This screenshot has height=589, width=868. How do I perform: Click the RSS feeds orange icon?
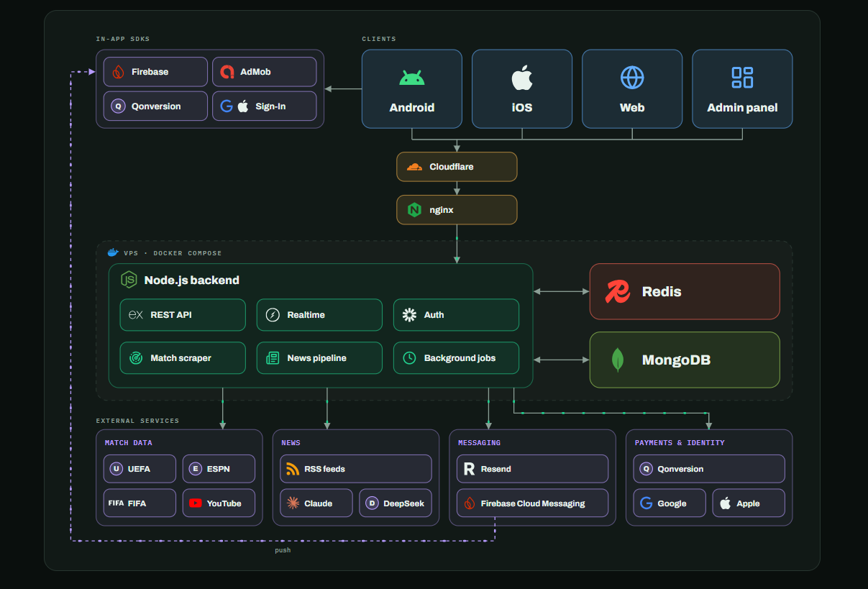(293, 469)
